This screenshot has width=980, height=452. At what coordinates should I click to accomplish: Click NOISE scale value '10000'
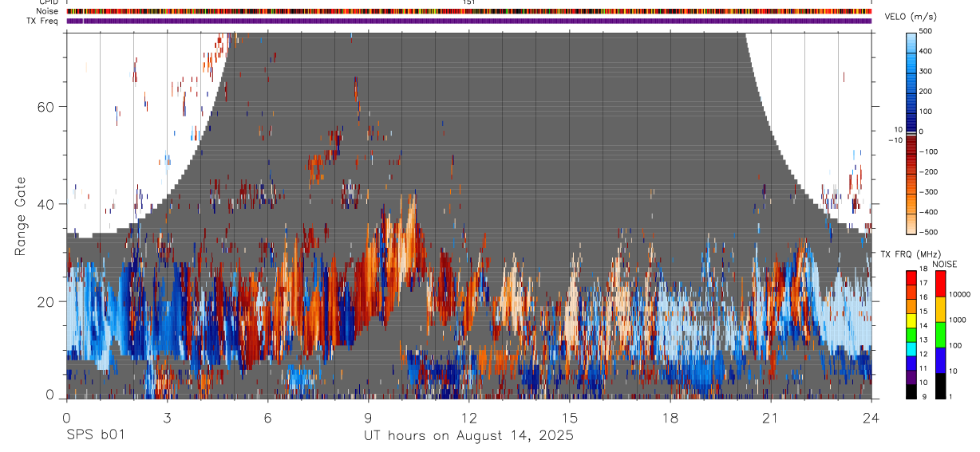pos(959,294)
